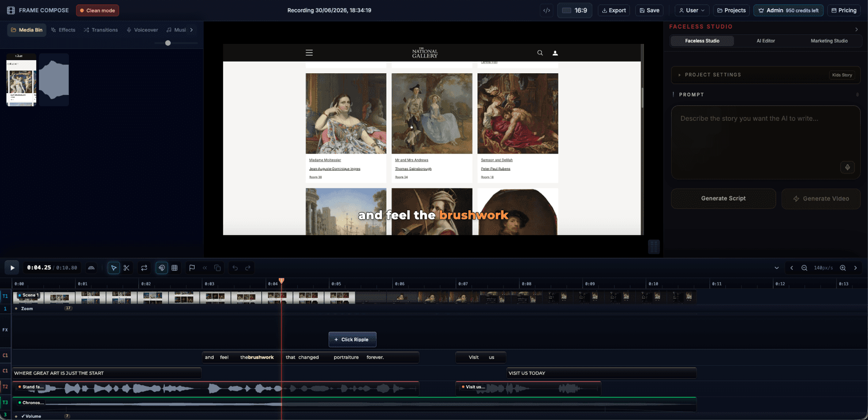
Task: Toggle the Volume automation checkmark
Action: pos(23,416)
